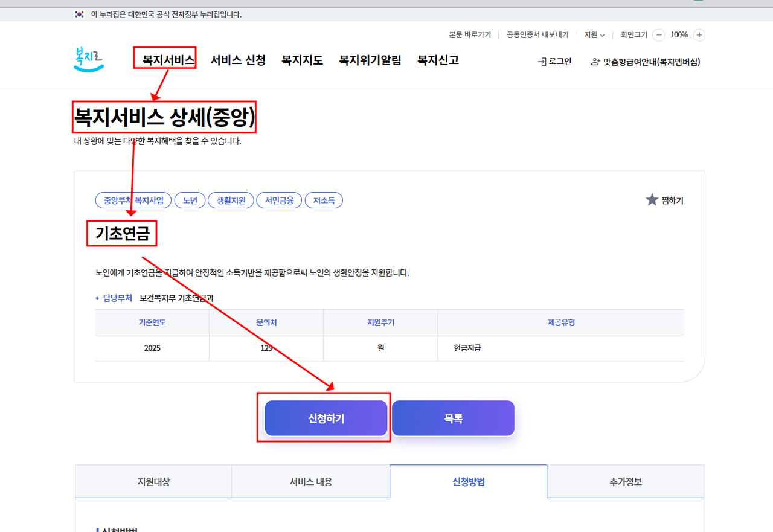The image size is (773, 532).
Task: Click the 기초연금 title text
Action: coord(122,233)
